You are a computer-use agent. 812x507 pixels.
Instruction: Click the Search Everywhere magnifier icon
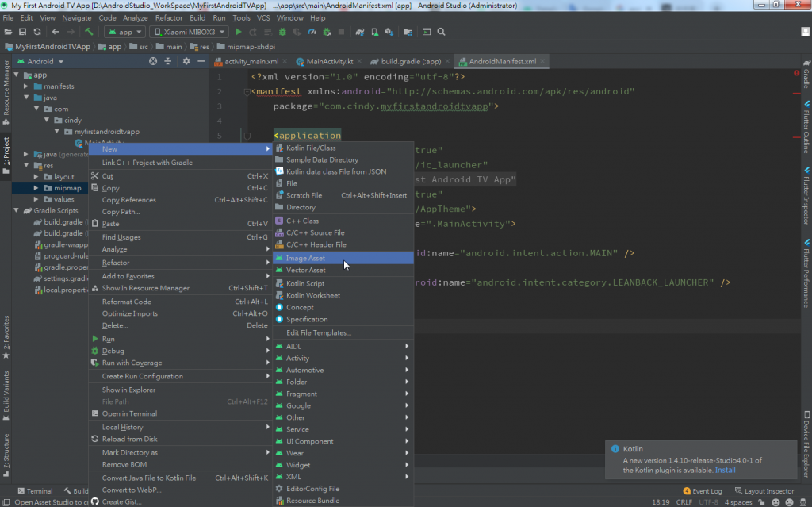pos(441,32)
